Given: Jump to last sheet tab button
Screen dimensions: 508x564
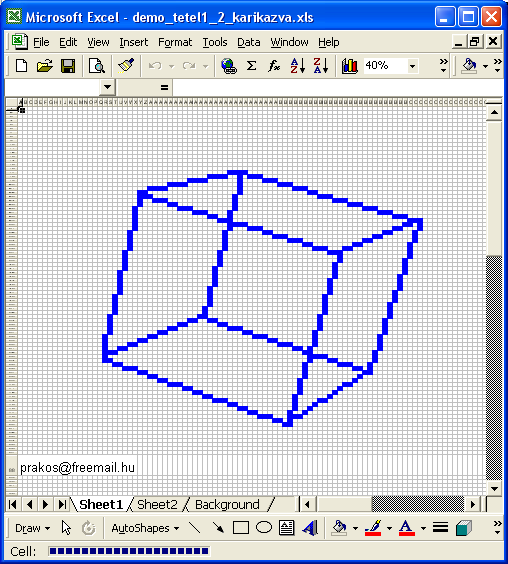Looking at the screenshot, I should click(x=62, y=504).
